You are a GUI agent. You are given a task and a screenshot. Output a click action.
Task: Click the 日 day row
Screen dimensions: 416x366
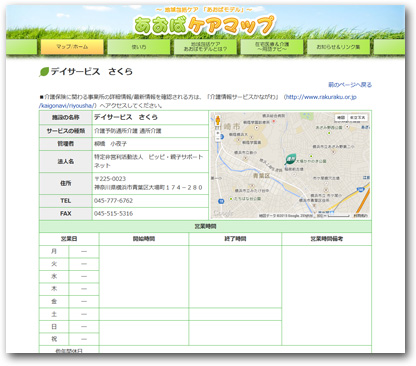[69, 327]
